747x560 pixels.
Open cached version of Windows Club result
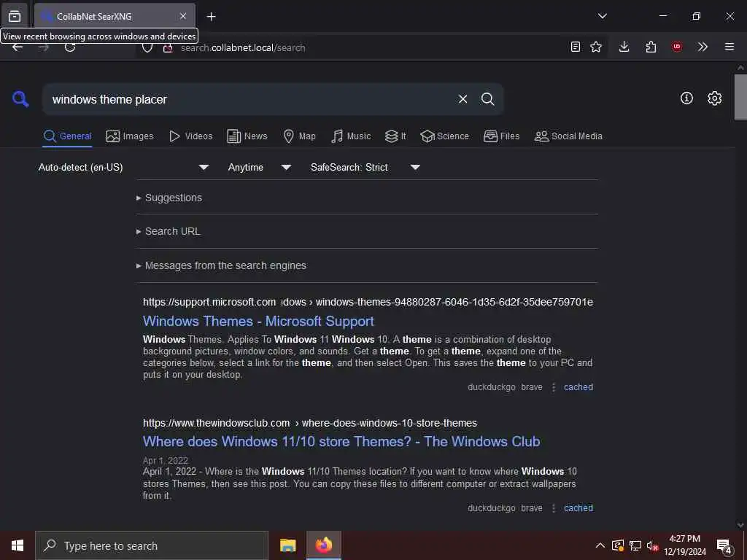(x=578, y=508)
